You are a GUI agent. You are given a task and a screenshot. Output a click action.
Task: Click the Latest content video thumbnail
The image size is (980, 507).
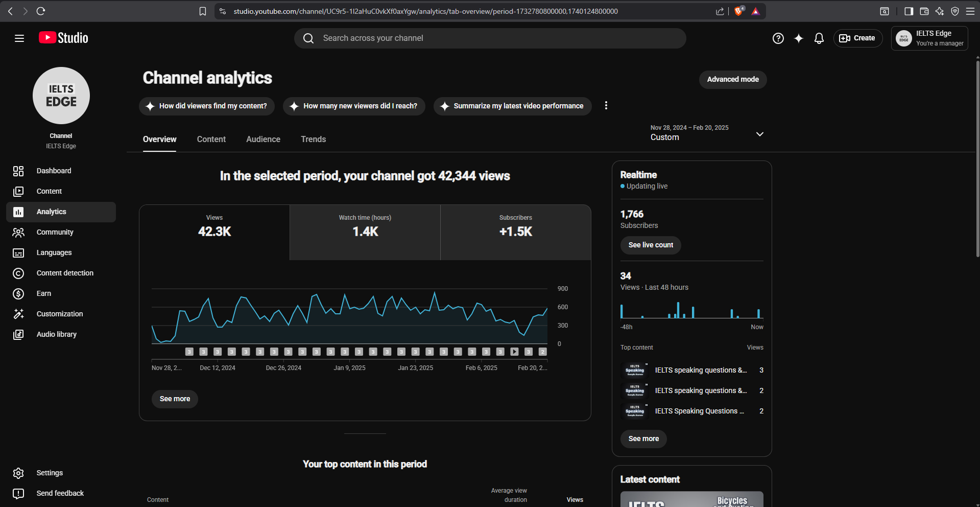click(x=692, y=499)
